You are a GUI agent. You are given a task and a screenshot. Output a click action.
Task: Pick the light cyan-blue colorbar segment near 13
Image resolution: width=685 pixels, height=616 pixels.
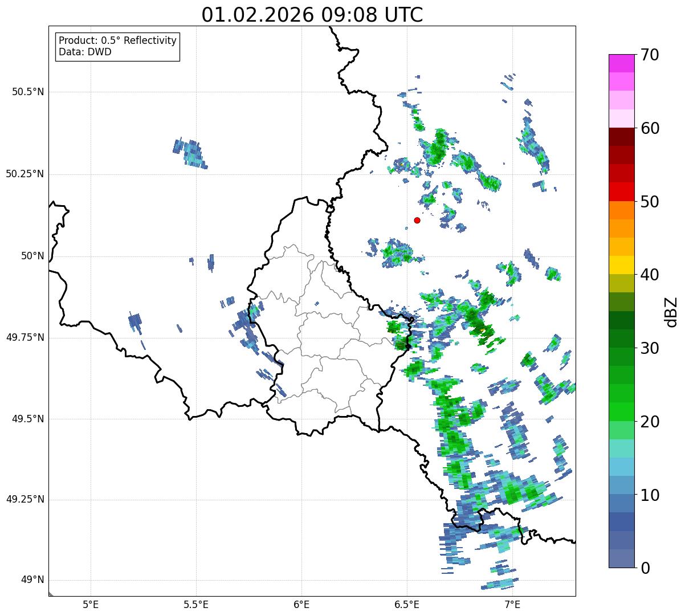point(622,467)
